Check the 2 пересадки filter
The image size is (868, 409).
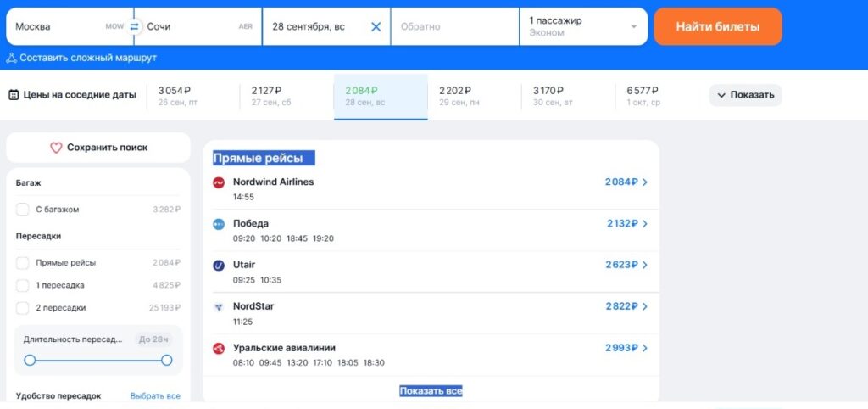point(23,308)
